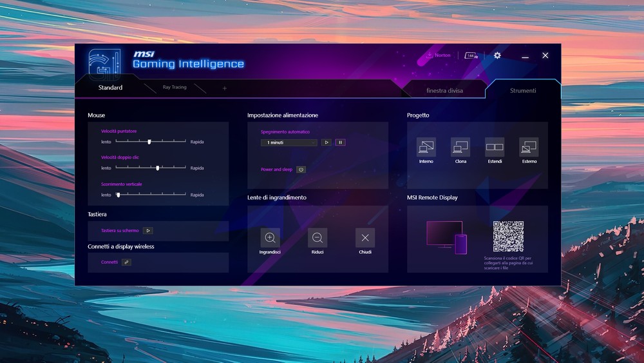This screenshot has height=363, width=644.
Task: Select the Estendi display mode icon
Action: (495, 147)
